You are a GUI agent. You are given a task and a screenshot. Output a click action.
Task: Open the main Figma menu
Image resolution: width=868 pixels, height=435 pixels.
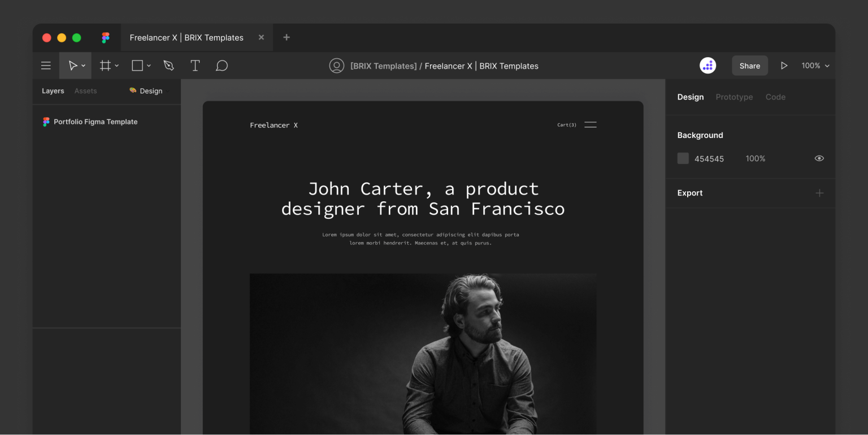45,65
